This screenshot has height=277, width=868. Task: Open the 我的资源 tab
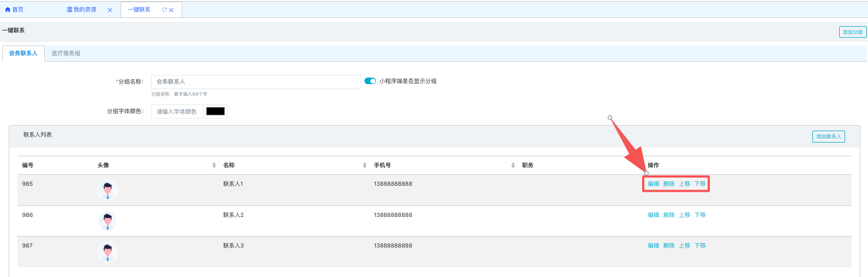click(81, 10)
